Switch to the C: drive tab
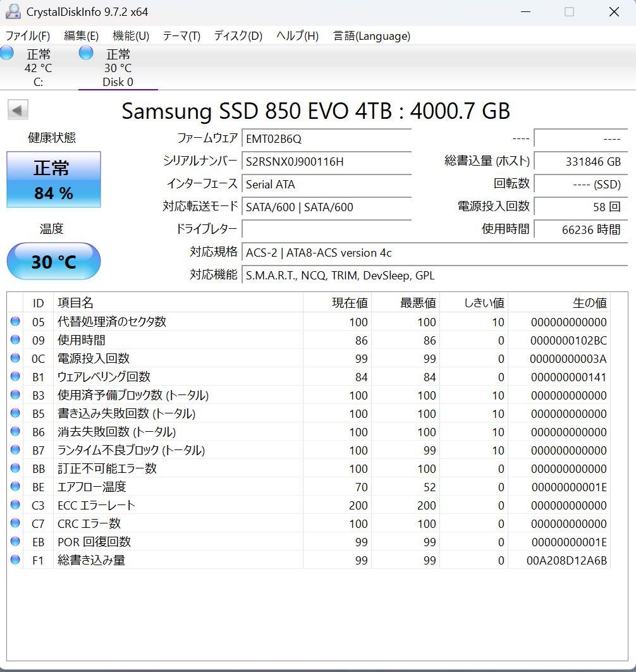The height and width of the screenshot is (672, 636). click(38, 68)
